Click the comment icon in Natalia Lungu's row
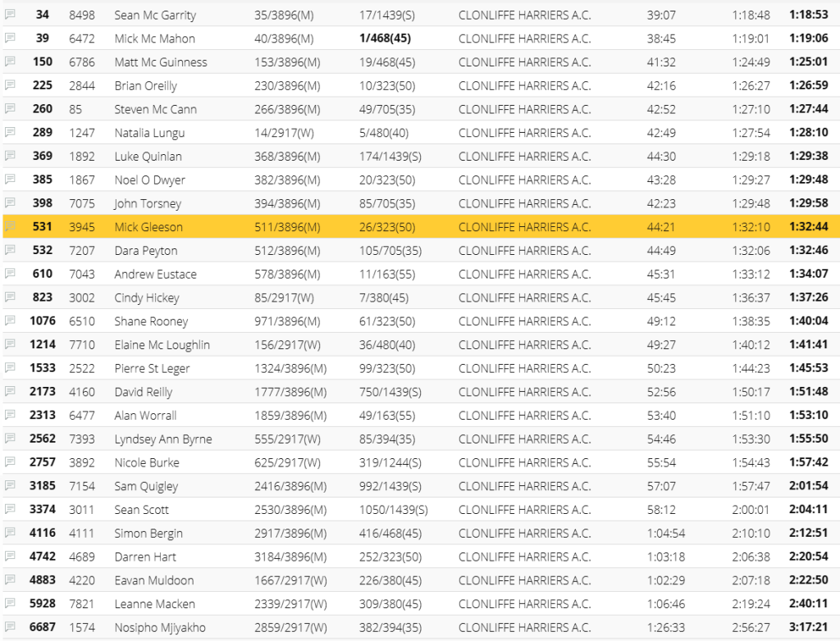Screen dimensions: 840x641 [x=10, y=133]
